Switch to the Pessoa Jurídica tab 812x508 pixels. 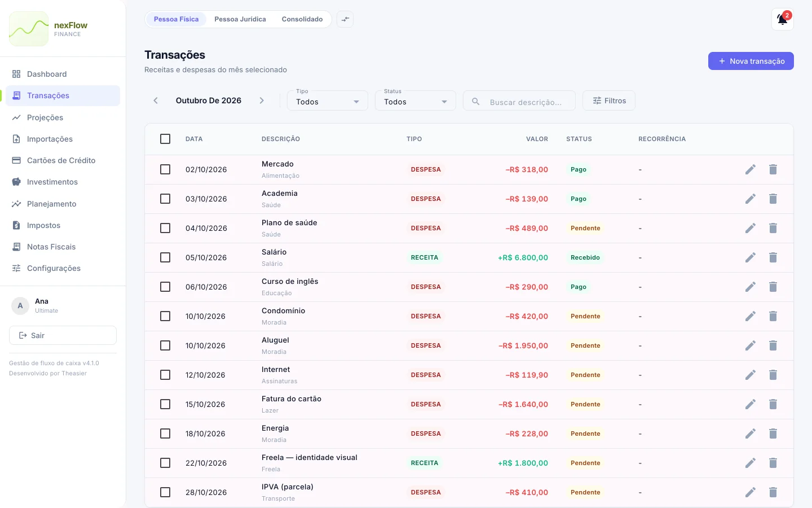(x=240, y=19)
